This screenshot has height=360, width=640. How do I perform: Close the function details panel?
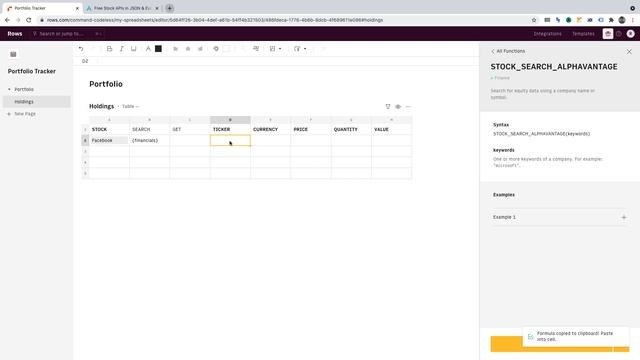coord(629,52)
